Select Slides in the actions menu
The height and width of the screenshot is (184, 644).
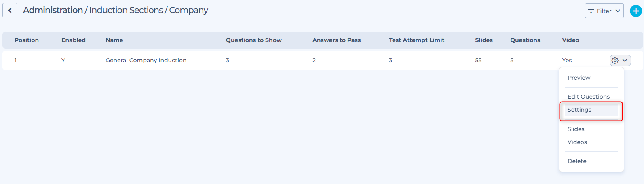[x=576, y=129]
